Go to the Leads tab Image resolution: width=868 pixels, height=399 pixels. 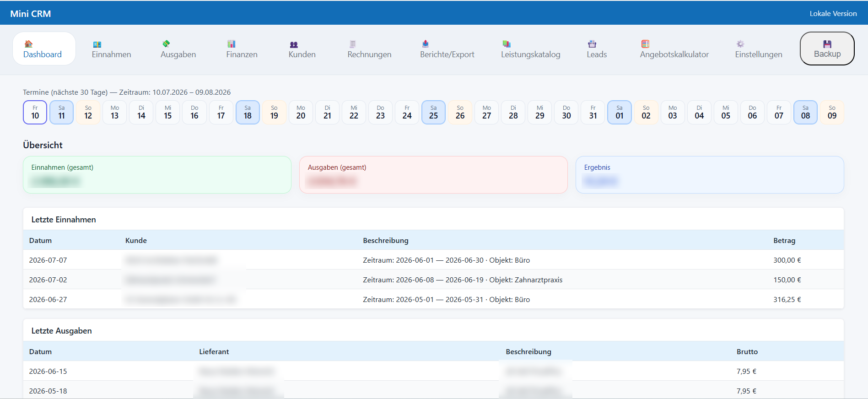[x=597, y=49]
